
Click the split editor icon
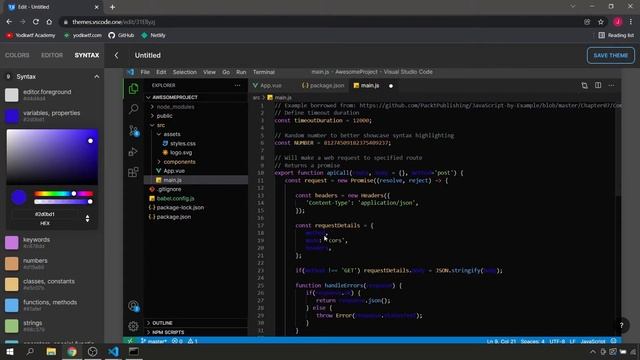pyautogui.click(x=598, y=85)
